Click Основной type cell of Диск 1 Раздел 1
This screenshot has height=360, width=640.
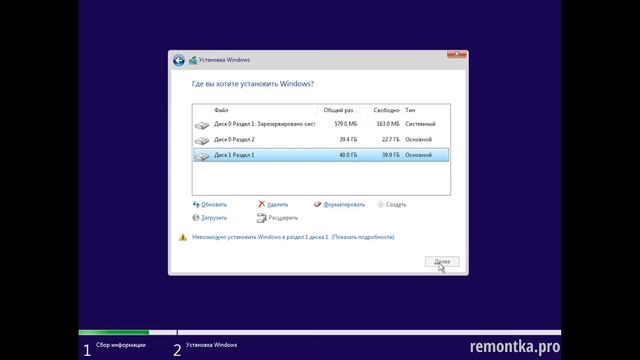click(418, 155)
